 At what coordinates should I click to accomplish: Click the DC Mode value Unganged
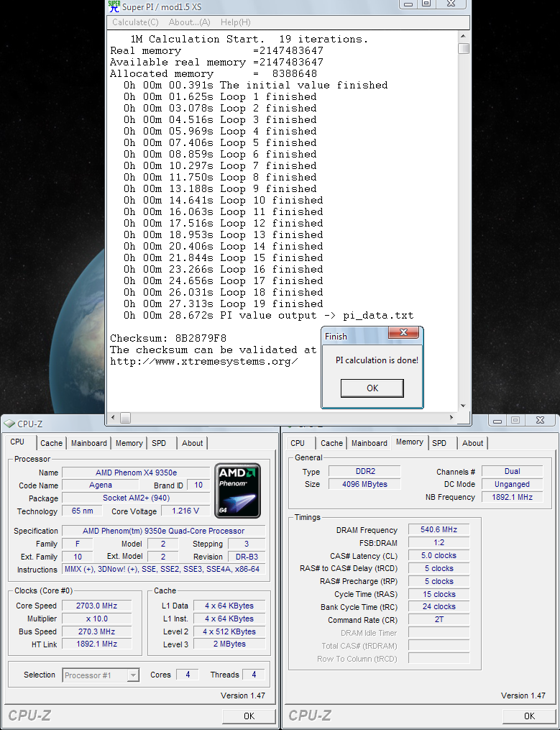[x=512, y=484]
